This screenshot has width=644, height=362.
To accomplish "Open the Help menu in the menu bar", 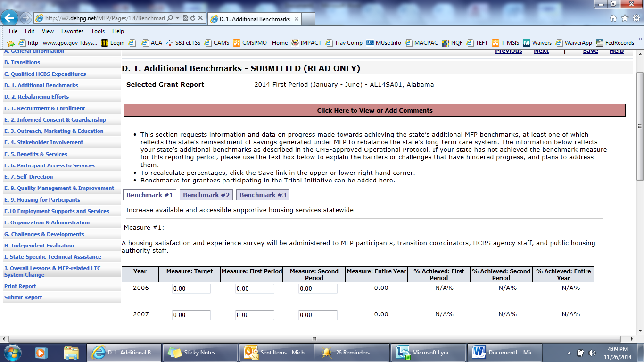I will (x=118, y=31).
